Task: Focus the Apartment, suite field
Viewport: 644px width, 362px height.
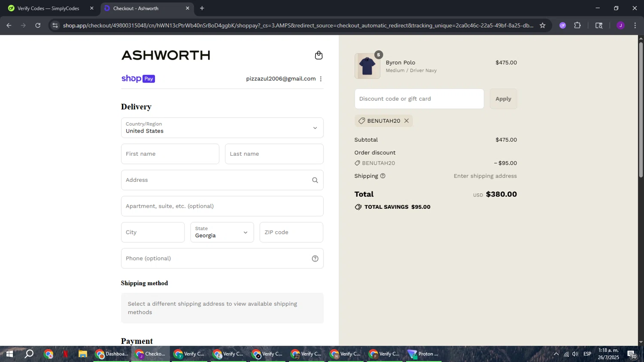Action: [x=222, y=206]
